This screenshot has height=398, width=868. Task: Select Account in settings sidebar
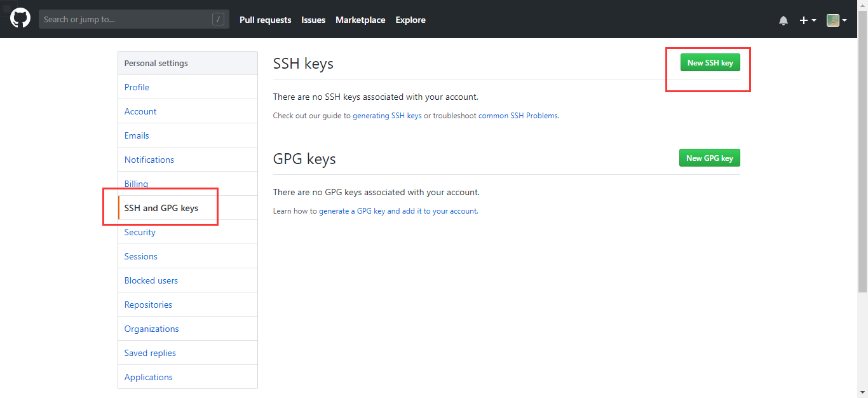187,111
